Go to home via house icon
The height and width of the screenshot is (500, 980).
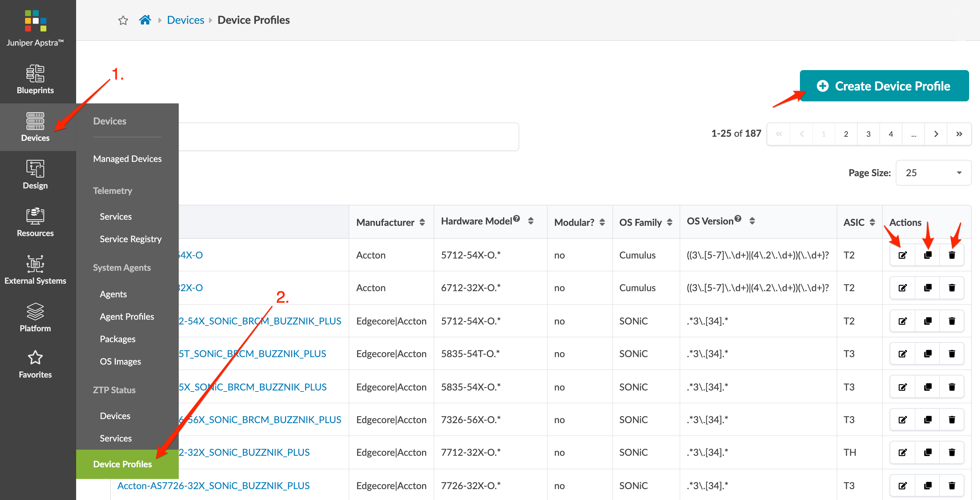(144, 20)
